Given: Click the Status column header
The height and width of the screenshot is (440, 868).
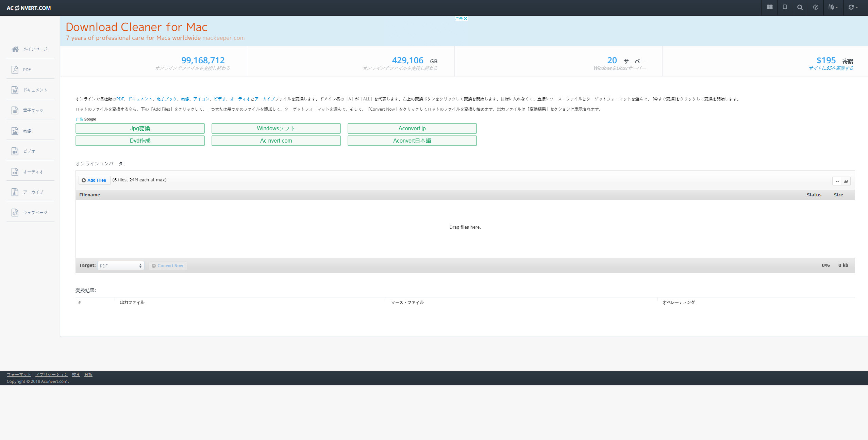Looking at the screenshot, I should [x=814, y=195].
